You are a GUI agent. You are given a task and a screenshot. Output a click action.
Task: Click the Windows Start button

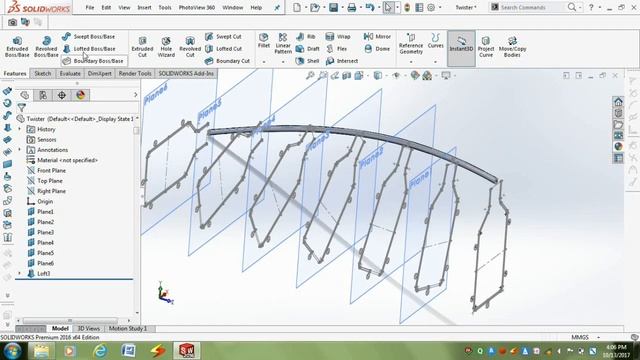[12, 351]
